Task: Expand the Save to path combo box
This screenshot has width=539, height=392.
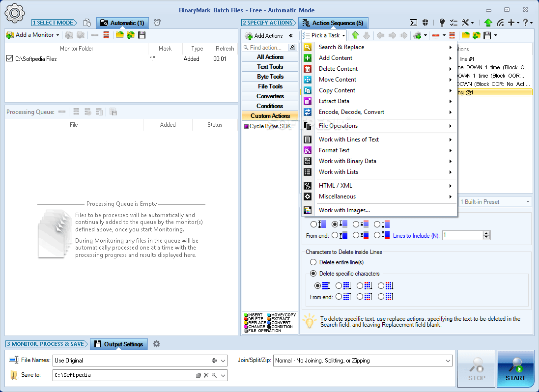Action: point(223,375)
